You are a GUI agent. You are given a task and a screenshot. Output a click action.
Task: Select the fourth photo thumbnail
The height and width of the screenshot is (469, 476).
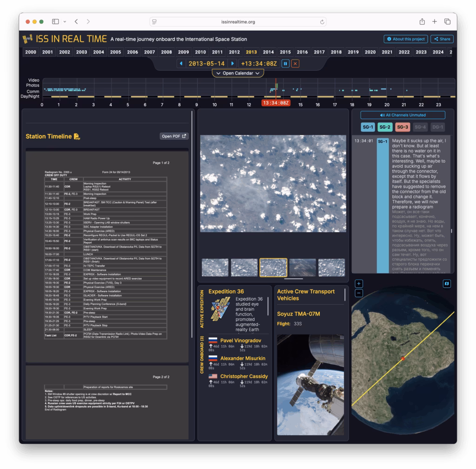[302, 268]
